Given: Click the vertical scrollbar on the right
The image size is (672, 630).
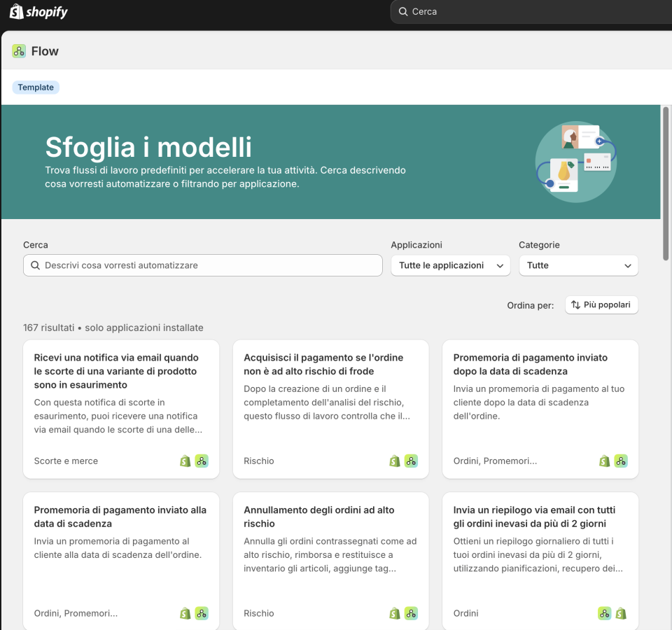Looking at the screenshot, I should [665, 183].
